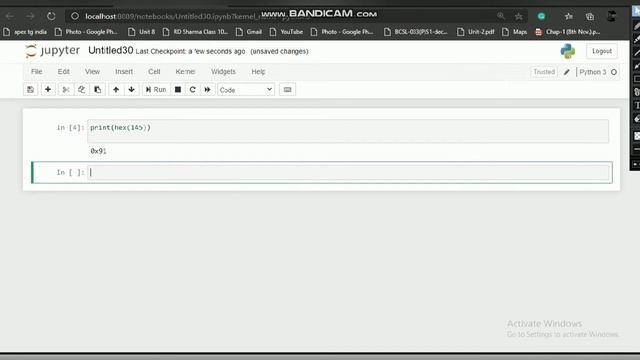Click the Jupyter logo

click(x=52, y=51)
